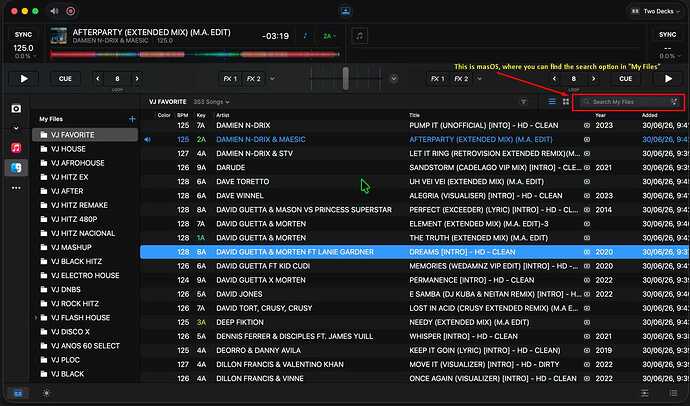Viewport: 690px width, 406px height.
Task: Click the crossfader handle
Action: pyautogui.click(x=346, y=78)
